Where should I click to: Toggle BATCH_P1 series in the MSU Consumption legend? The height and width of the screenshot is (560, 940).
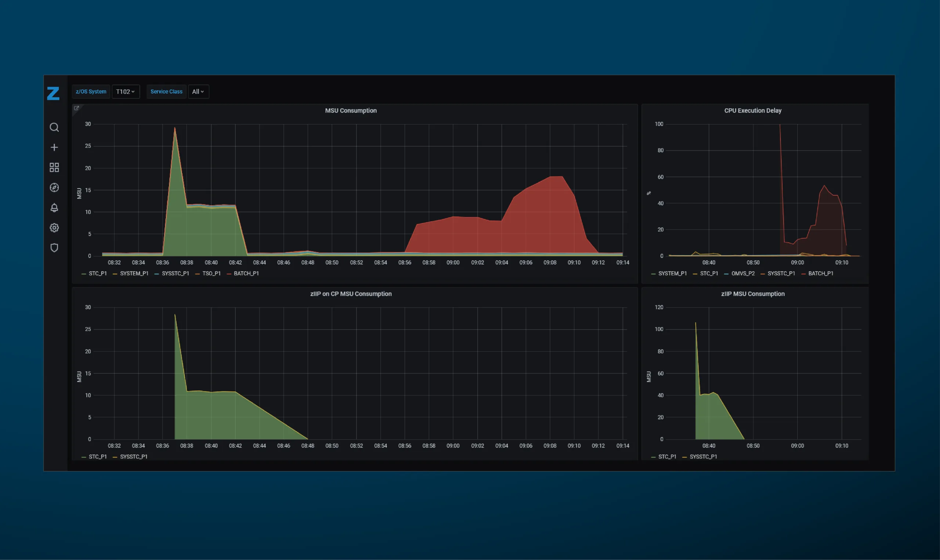pos(246,273)
